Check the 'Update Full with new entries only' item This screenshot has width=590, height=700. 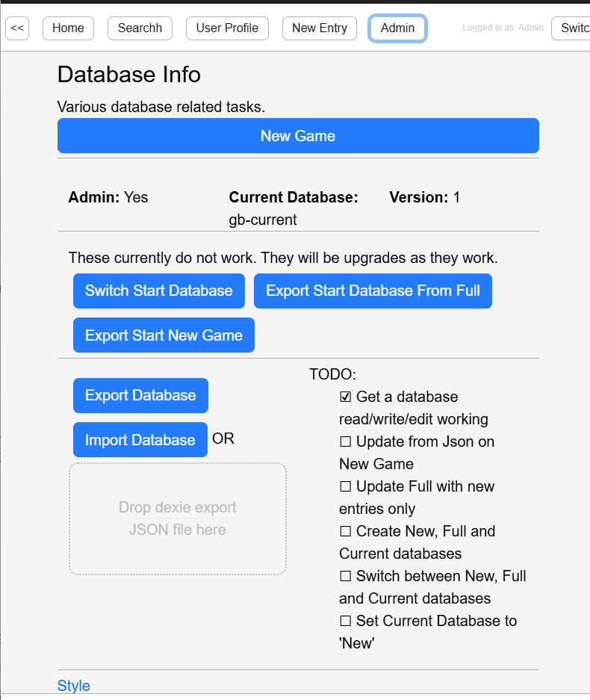click(344, 486)
